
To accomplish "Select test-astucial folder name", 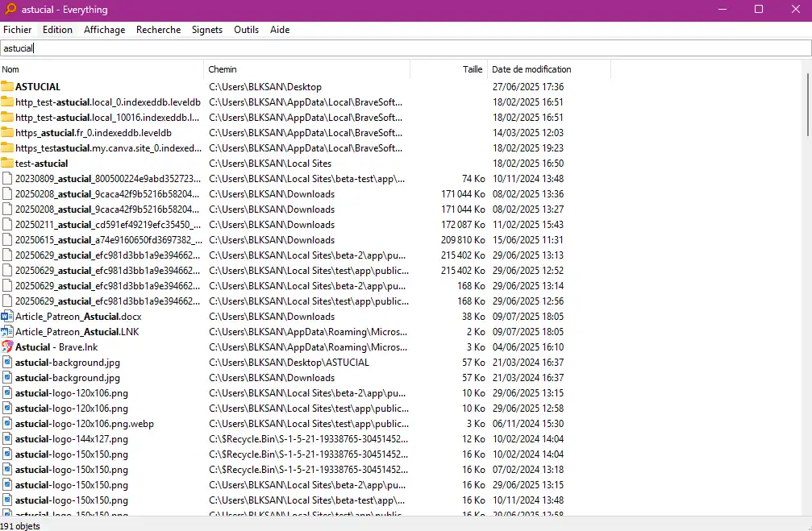I will point(41,164).
